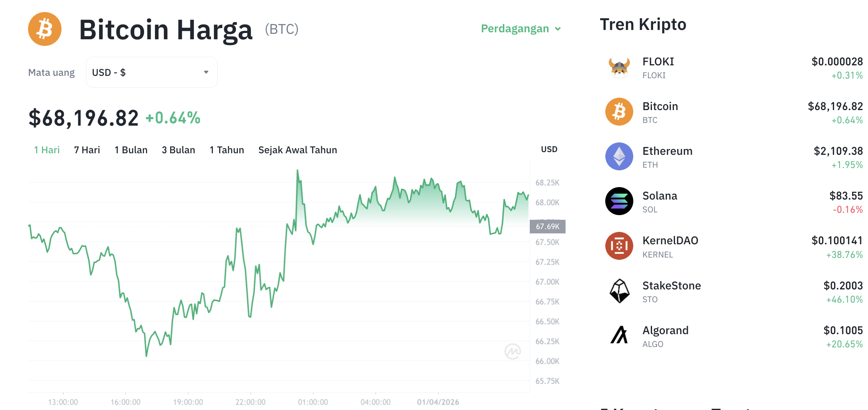Viewport: 868px width, 410px height.
Task: Select the 1 Bulan tab
Action: point(131,150)
